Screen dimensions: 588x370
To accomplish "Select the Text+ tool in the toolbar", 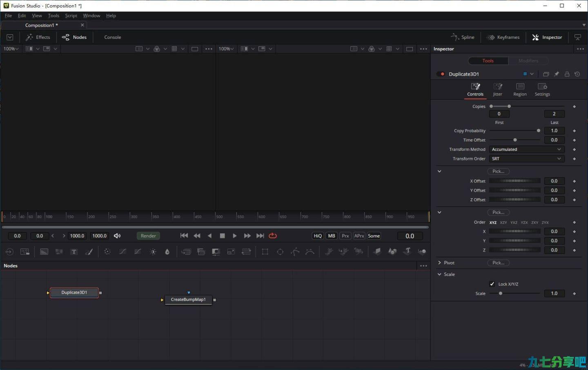I will click(74, 252).
